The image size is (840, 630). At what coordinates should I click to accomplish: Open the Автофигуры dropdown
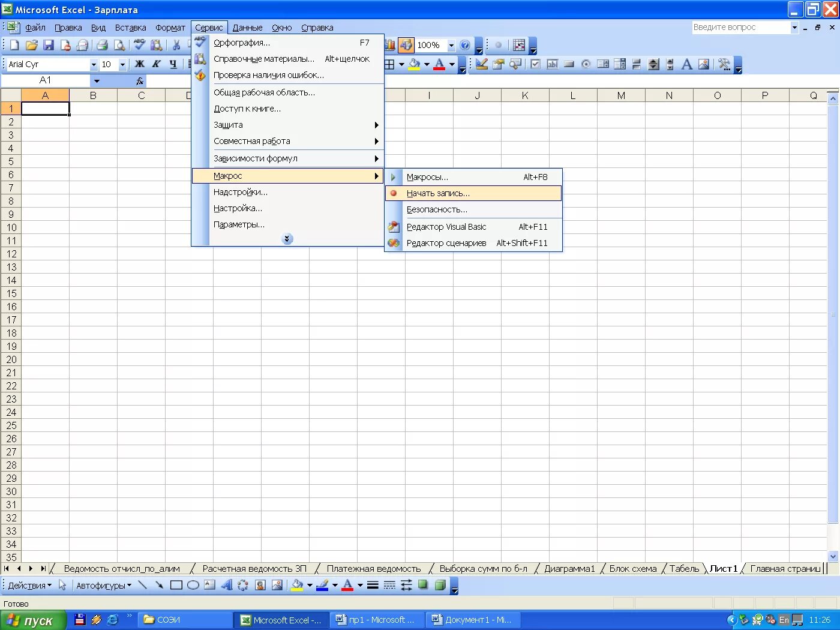pos(103,585)
